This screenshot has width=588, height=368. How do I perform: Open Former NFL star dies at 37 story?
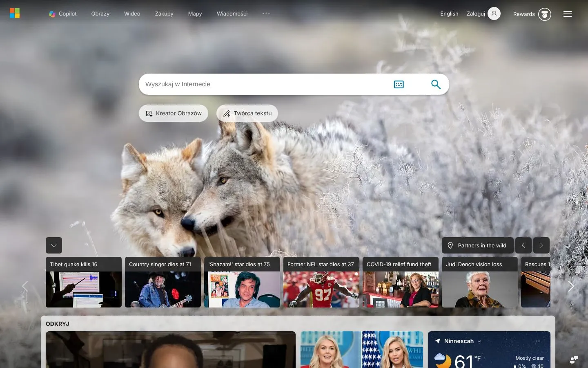(x=321, y=282)
